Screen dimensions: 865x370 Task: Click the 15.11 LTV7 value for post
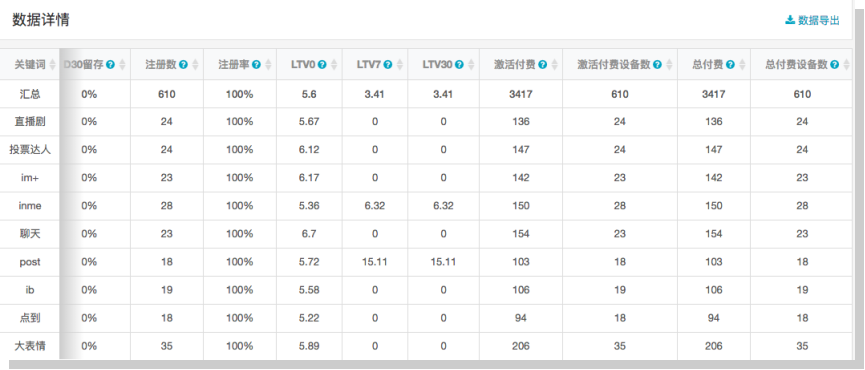pyautogui.click(x=375, y=262)
